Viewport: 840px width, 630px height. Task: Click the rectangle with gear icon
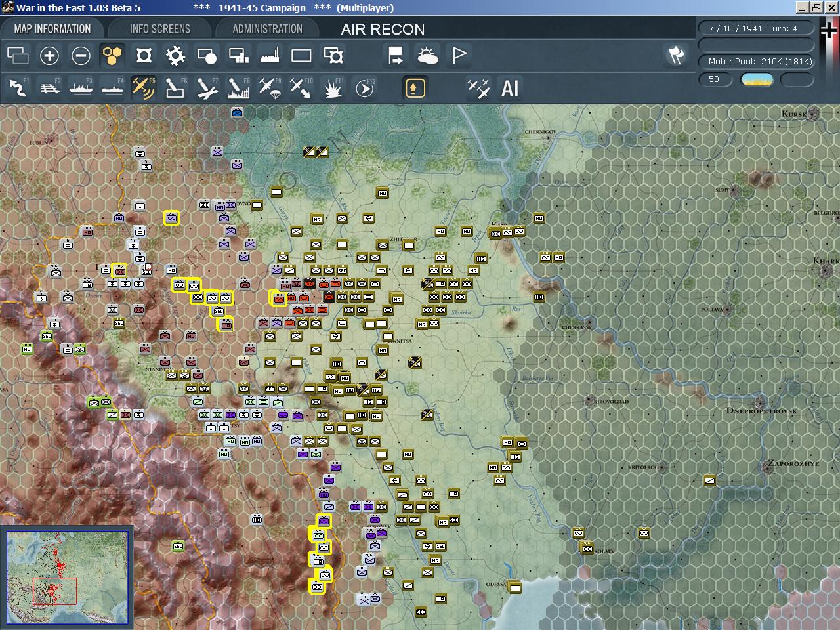333,56
